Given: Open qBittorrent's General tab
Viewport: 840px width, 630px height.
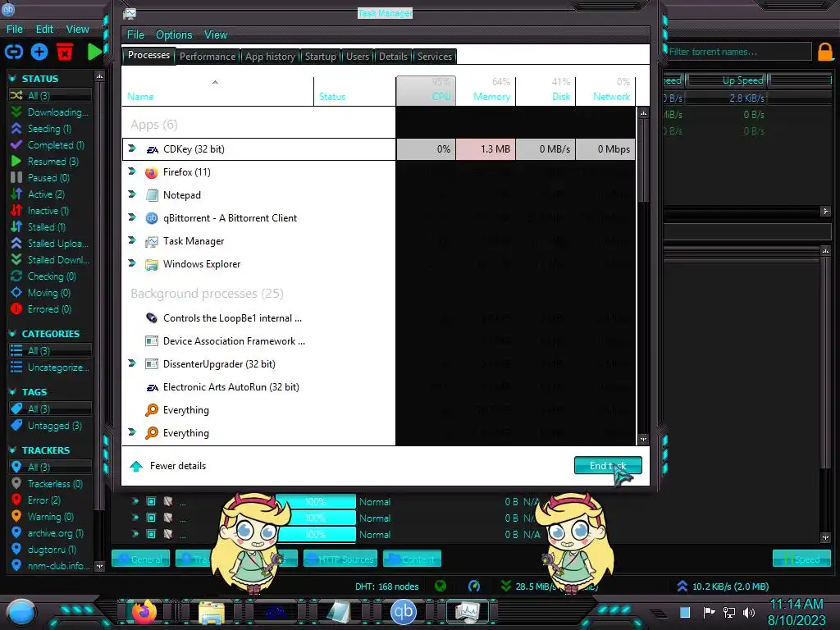Looking at the screenshot, I should click(140, 559).
